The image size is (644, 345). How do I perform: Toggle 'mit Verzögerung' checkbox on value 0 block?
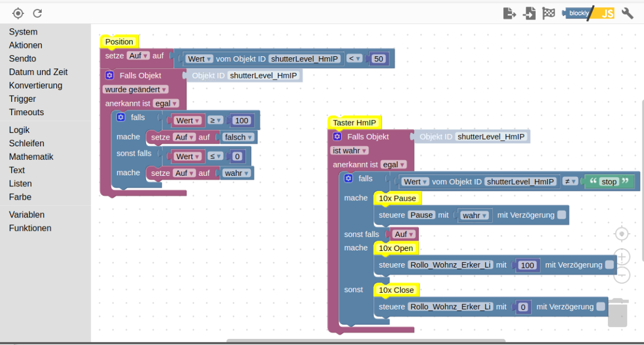pyautogui.click(x=601, y=307)
